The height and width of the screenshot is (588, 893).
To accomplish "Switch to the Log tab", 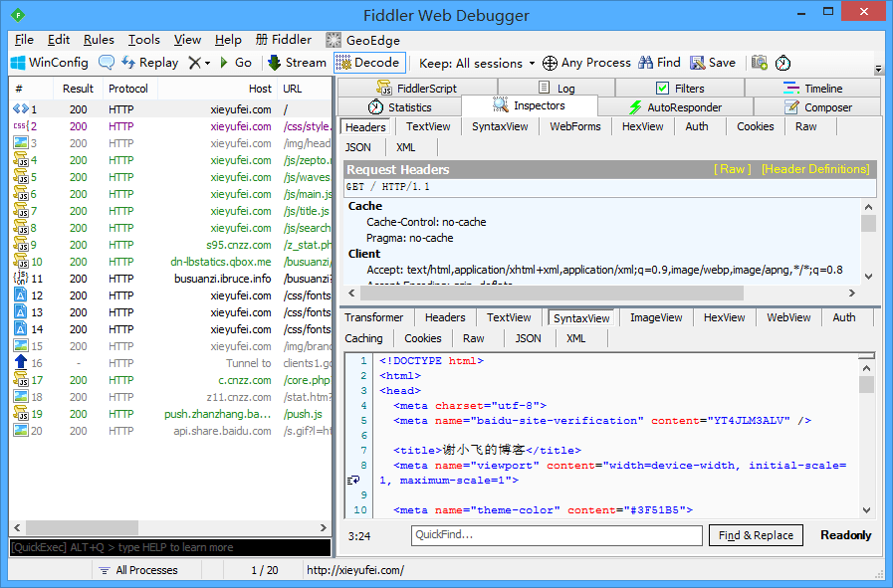I will coord(557,89).
